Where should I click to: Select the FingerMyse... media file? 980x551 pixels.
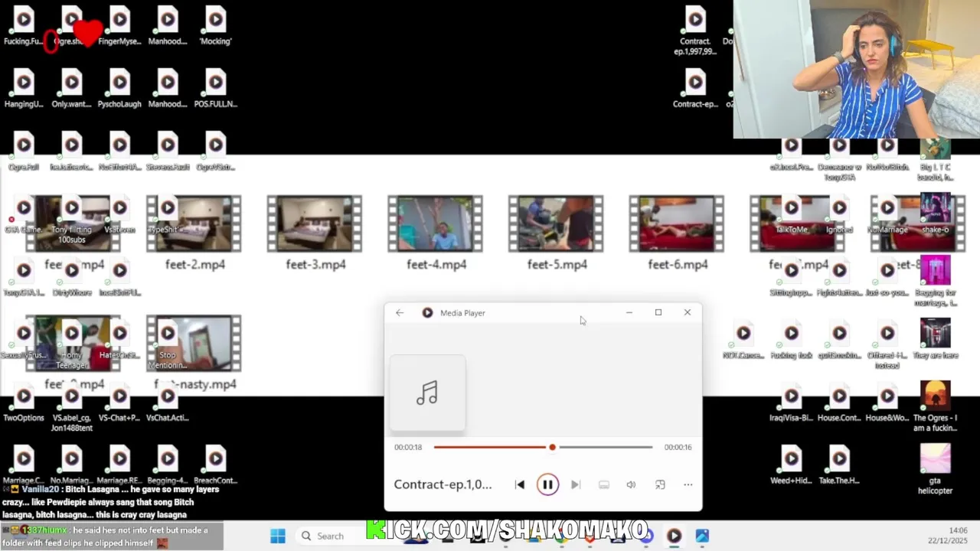tap(119, 27)
